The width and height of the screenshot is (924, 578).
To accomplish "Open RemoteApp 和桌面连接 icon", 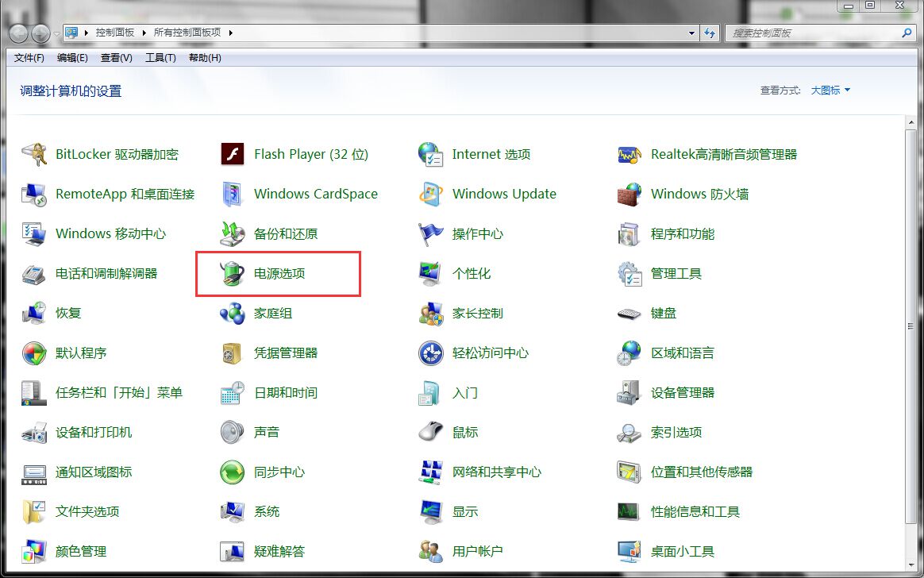I will [x=33, y=195].
